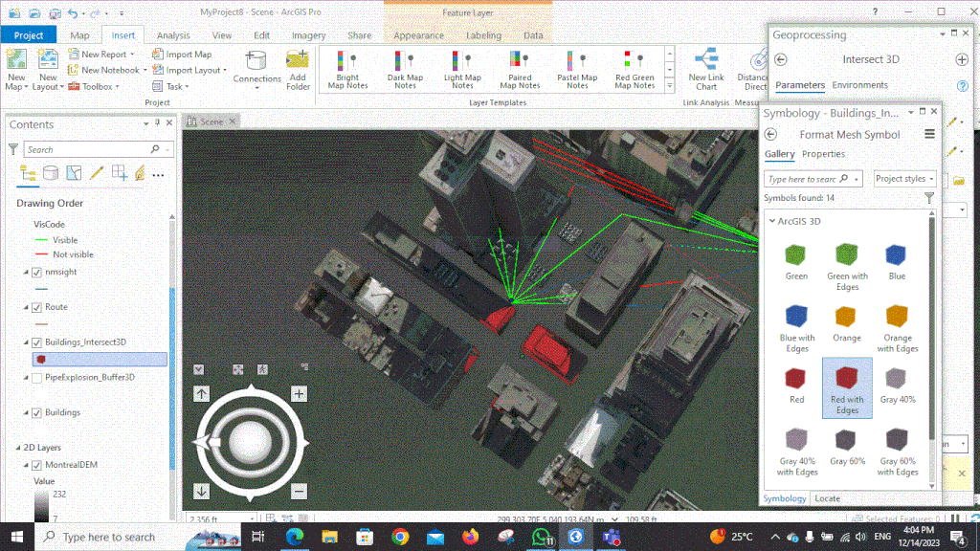Create a New Link Chart
This screenshot has height=551, width=980.
[x=706, y=69]
